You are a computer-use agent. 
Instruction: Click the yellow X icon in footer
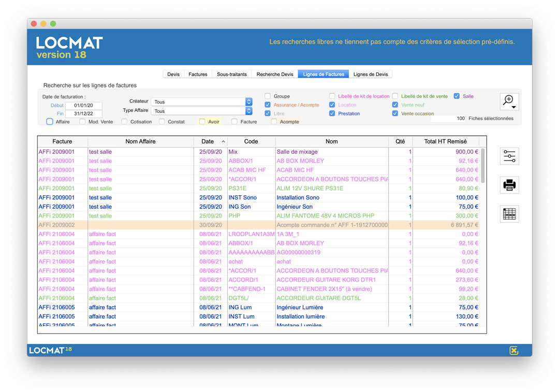(x=514, y=350)
